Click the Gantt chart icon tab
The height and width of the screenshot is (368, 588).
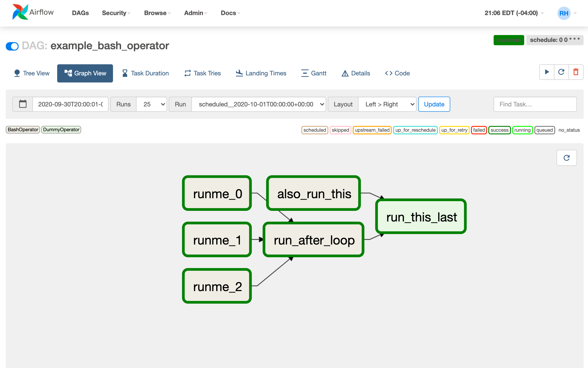tap(314, 73)
